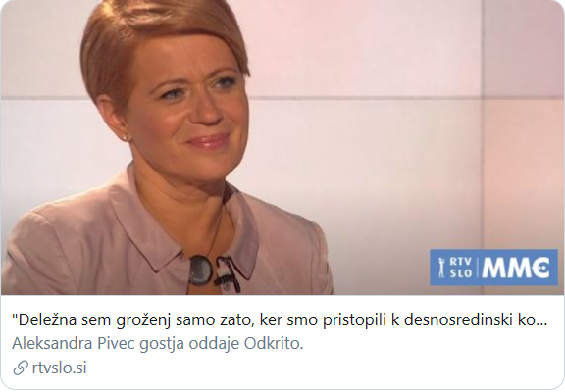Click the description "Aleksandra Pivec gostja oddaje Odkrito."
Viewport: 565px width, 392px height.
point(158,344)
